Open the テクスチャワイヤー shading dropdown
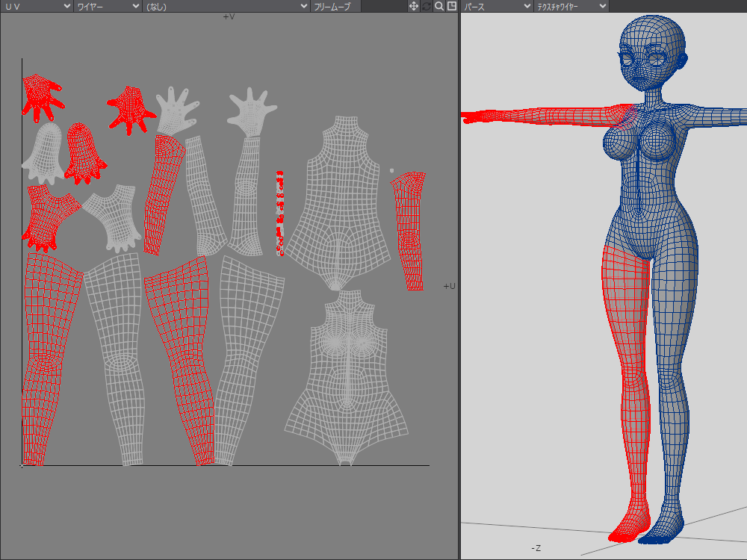Image resolution: width=747 pixels, height=560 pixels. [x=571, y=6]
